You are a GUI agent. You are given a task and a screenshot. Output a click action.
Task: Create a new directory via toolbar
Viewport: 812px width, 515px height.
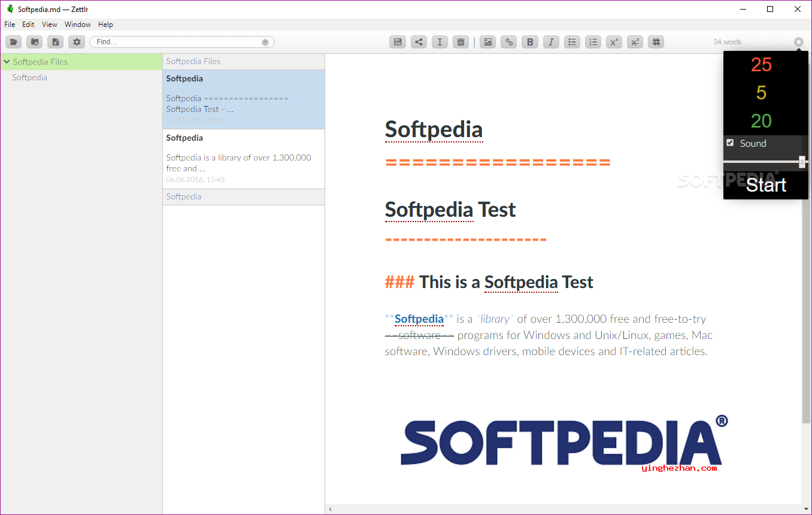pyautogui.click(x=34, y=42)
